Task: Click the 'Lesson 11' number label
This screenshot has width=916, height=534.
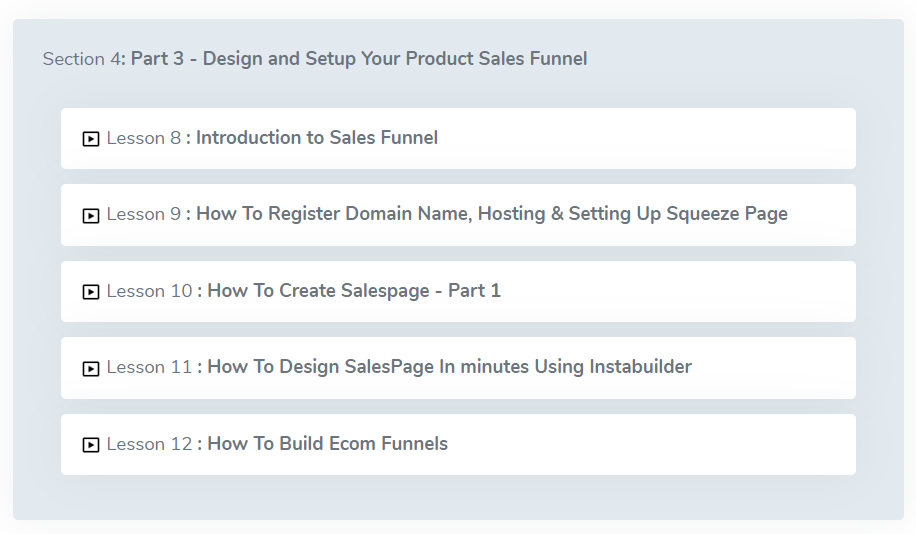Action: [x=150, y=367]
